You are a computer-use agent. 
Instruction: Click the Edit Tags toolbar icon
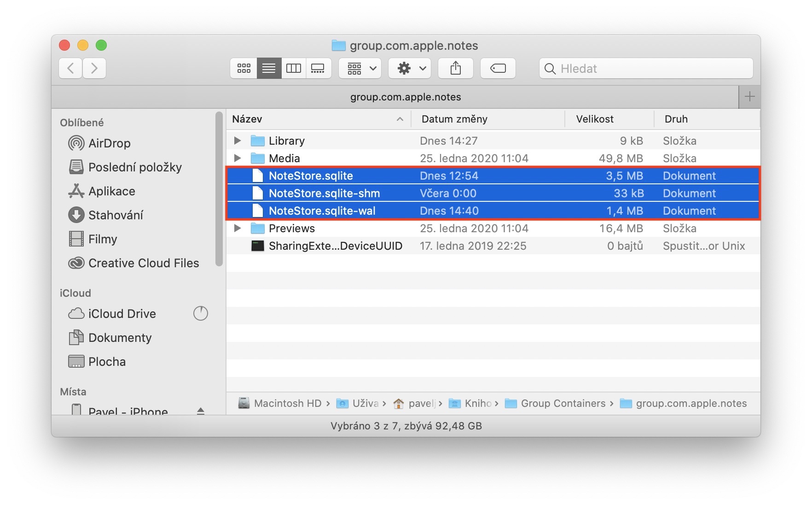click(x=498, y=69)
